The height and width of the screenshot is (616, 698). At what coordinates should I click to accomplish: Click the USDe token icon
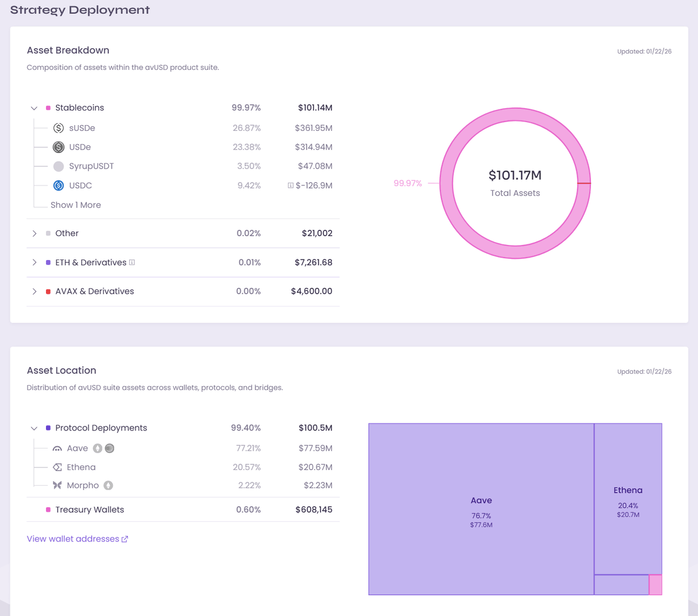click(x=58, y=147)
